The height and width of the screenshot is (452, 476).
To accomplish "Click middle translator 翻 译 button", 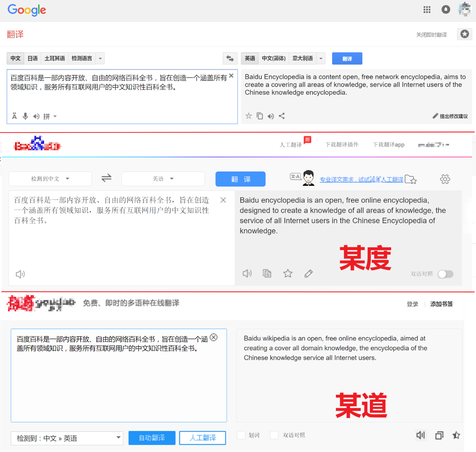I will 241,179.
